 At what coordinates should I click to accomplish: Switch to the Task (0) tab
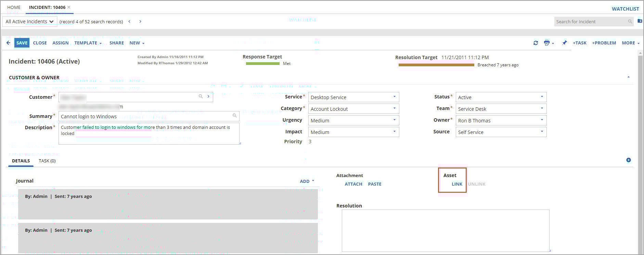pos(47,161)
